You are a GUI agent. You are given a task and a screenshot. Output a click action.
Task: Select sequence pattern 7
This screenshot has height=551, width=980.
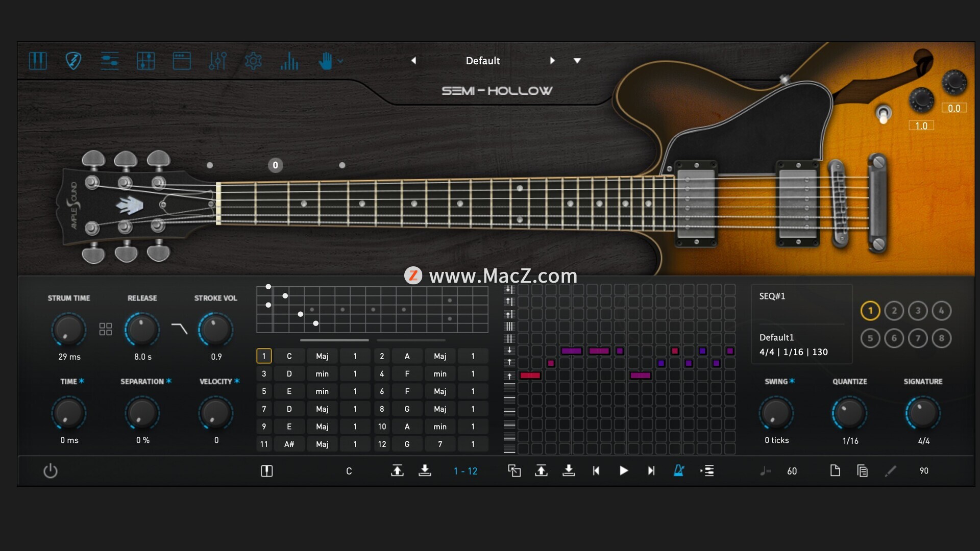(x=918, y=338)
